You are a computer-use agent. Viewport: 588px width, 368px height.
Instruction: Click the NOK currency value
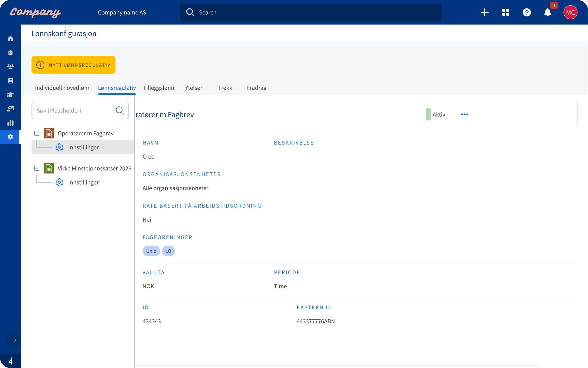[148, 286]
